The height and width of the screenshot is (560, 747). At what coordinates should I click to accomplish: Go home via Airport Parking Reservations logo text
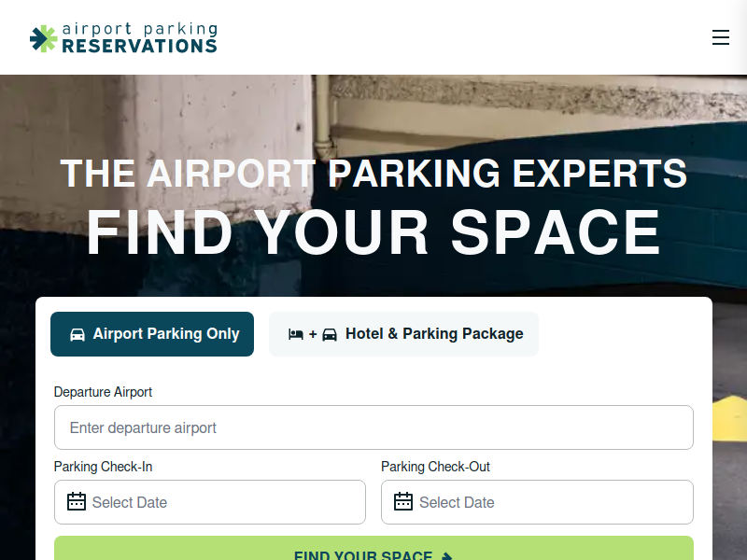(x=139, y=38)
